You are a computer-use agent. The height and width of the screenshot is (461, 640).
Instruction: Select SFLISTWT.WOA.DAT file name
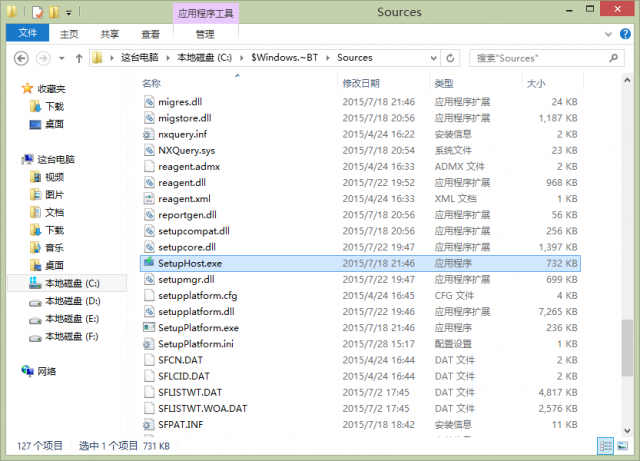click(202, 408)
